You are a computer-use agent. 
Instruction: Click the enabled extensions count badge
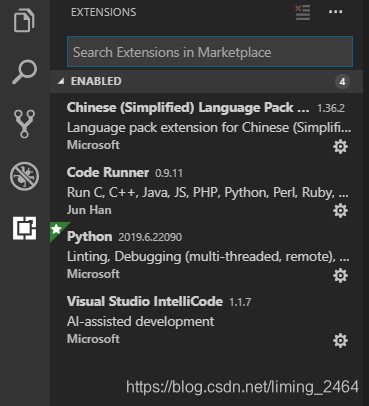[342, 81]
